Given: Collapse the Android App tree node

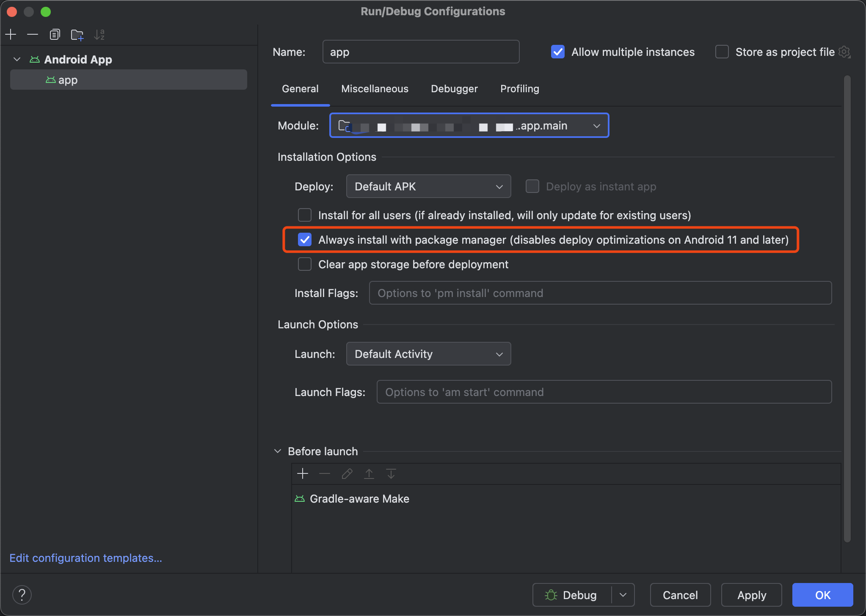Looking at the screenshot, I should (17, 59).
